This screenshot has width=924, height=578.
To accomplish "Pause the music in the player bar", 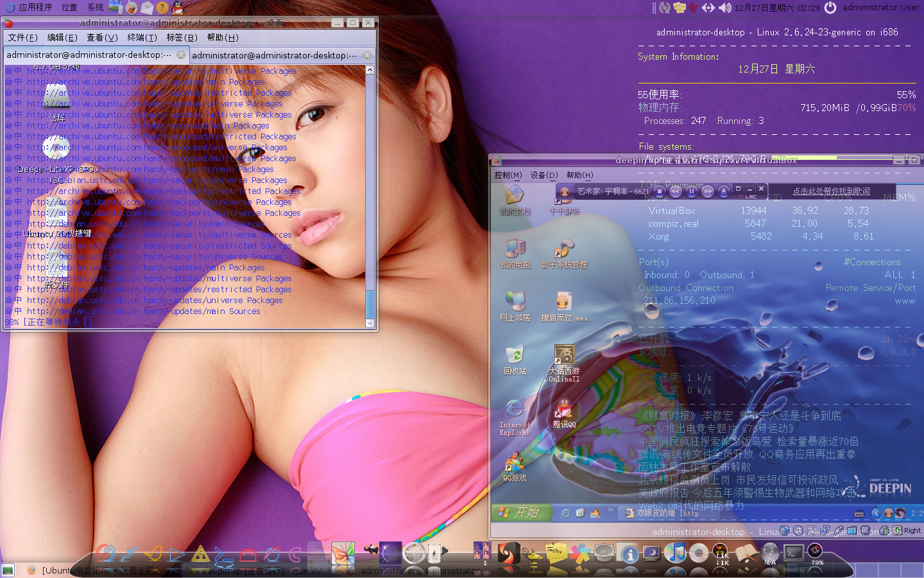I will pyautogui.click(x=692, y=191).
